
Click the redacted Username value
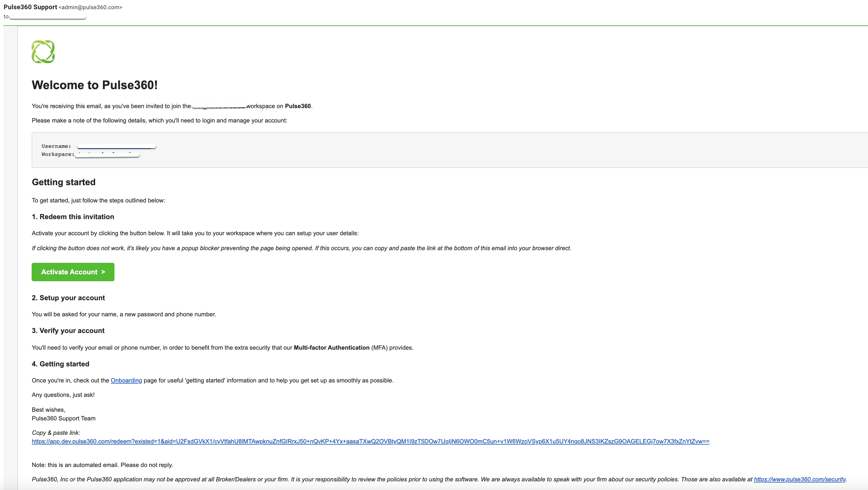click(x=116, y=146)
